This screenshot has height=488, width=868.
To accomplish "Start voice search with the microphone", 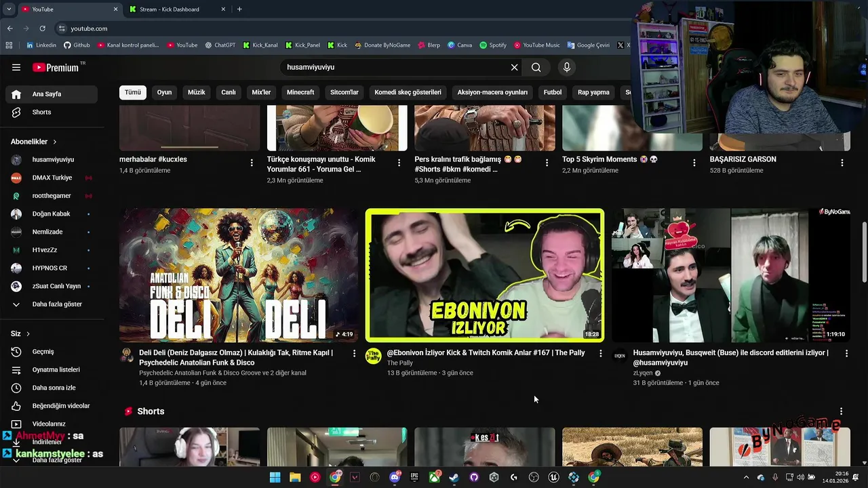I will (567, 67).
